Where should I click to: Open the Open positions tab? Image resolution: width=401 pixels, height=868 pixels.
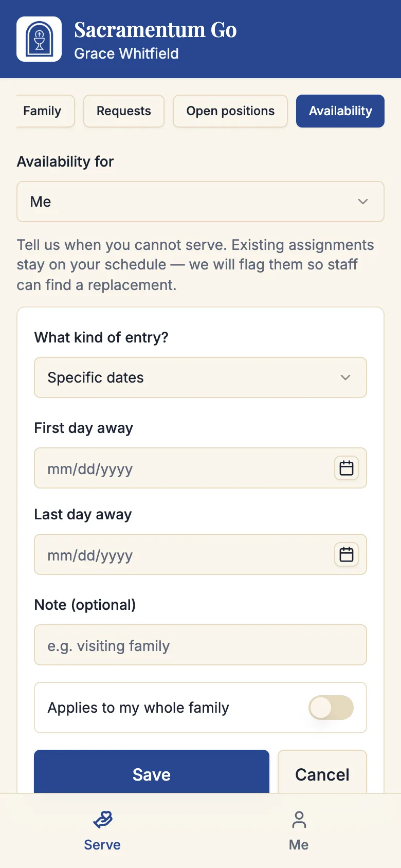(x=230, y=111)
